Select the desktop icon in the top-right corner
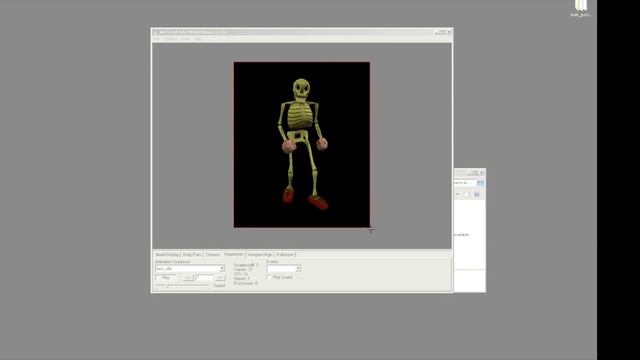640x360 pixels. pos(580,8)
